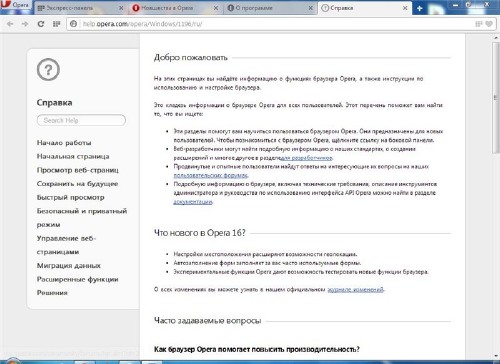Close the Экспресс-панель tab

click(x=121, y=8)
